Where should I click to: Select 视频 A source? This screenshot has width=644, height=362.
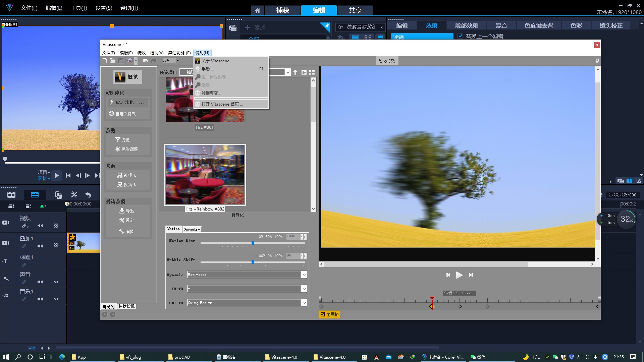point(126,175)
